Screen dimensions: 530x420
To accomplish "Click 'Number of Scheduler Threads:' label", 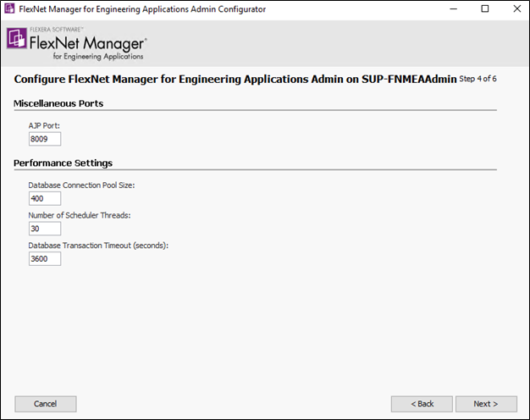I will [80, 215].
